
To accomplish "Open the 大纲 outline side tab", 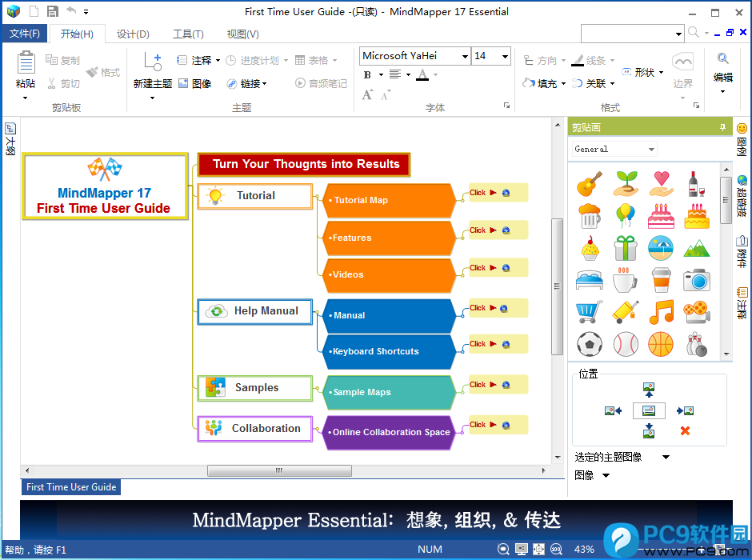I will [x=10, y=139].
